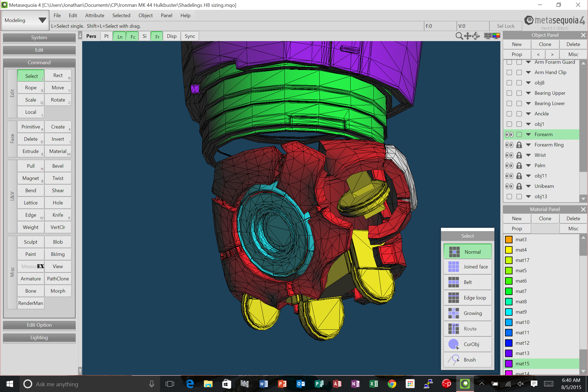Open the Attribute menu

pos(94,16)
